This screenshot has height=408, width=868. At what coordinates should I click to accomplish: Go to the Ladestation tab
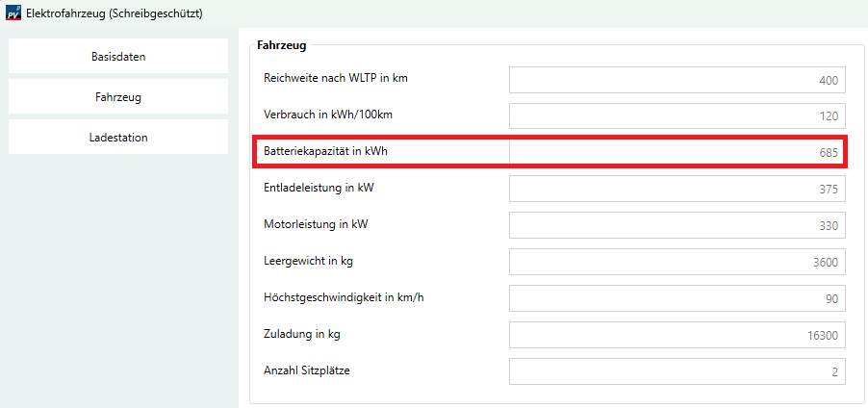click(118, 137)
